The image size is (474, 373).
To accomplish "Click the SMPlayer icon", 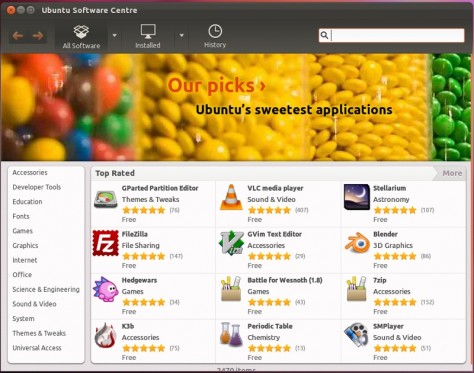I will 357,335.
